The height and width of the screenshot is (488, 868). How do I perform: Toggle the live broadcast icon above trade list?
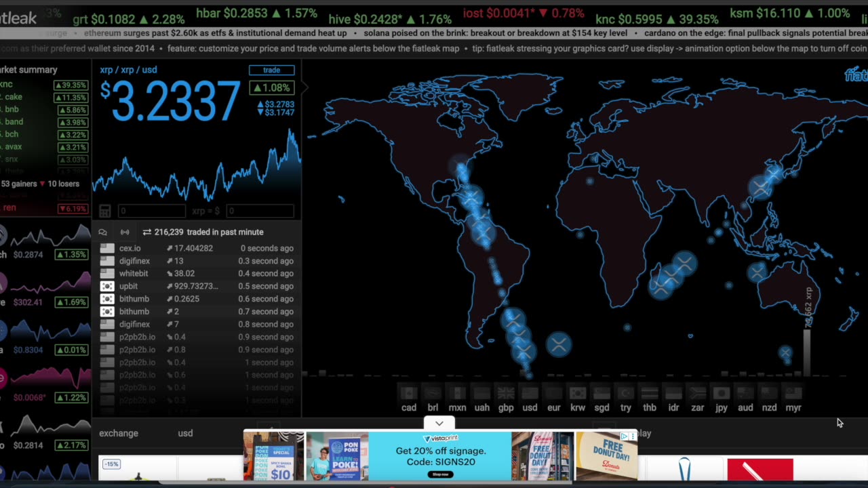(125, 232)
